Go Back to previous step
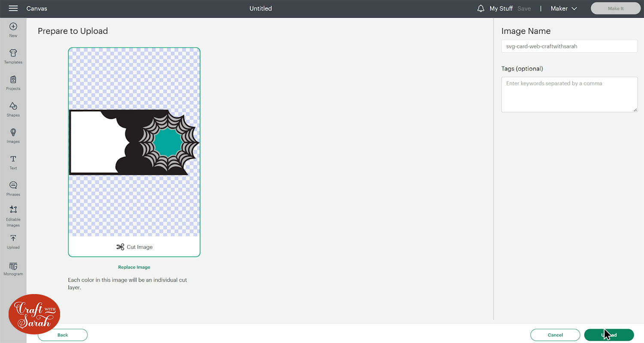This screenshot has height=343, width=644. (63, 335)
